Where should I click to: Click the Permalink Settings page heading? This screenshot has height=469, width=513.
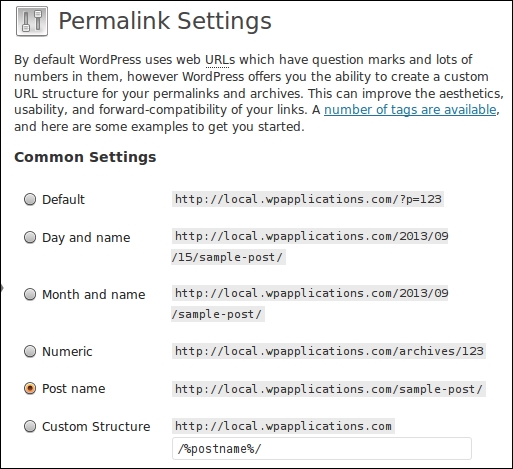[165, 21]
